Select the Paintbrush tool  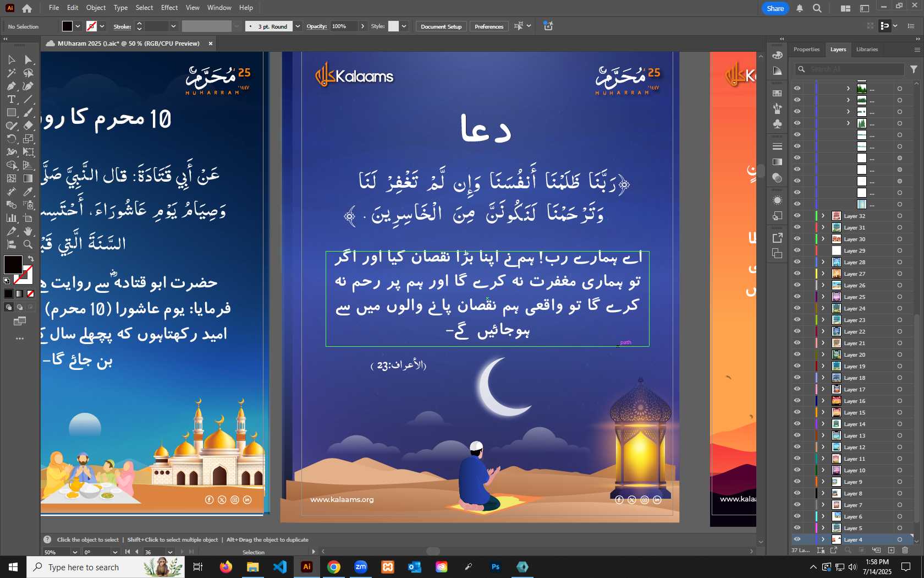pos(29,112)
